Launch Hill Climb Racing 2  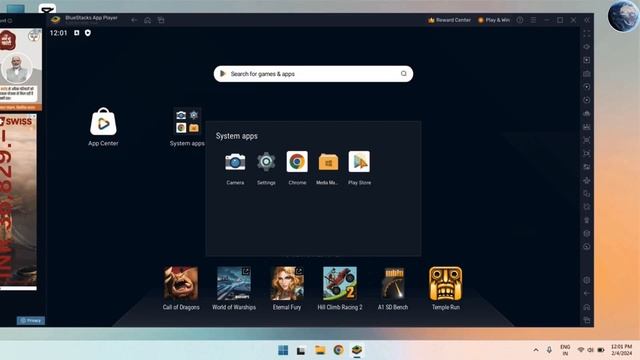[340, 283]
